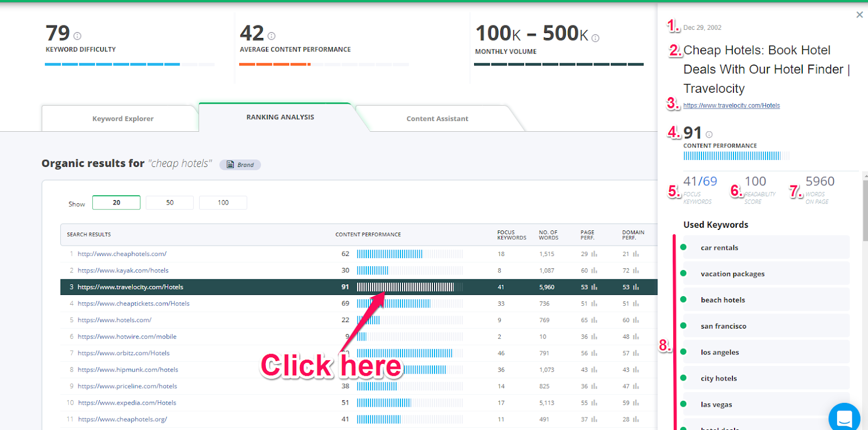The image size is (868, 430).
Task: Select the 'city hotels' used keyword
Action: click(x=766, y=378)
